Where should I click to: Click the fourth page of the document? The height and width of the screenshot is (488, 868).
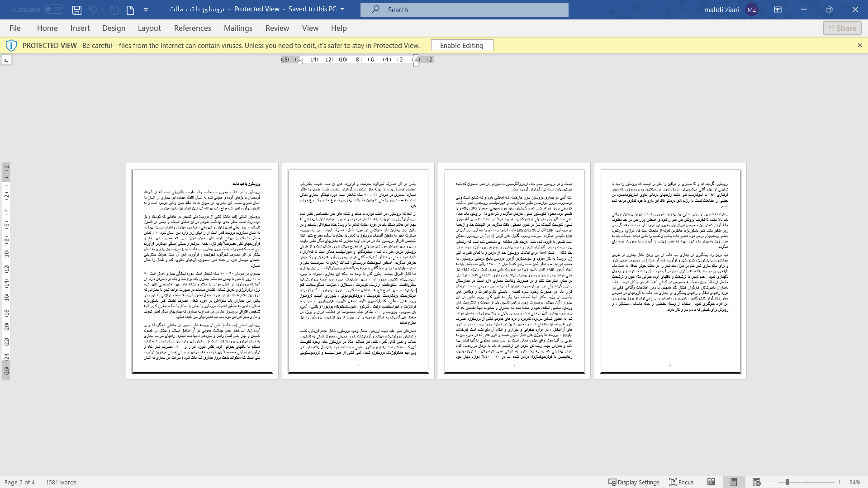click(670, 271)
